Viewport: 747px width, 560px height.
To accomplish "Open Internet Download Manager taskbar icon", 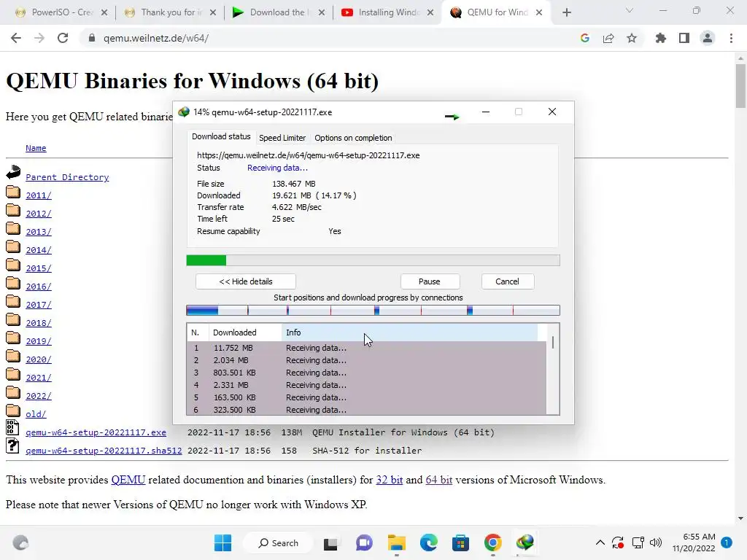I will (x=525, y=542).
